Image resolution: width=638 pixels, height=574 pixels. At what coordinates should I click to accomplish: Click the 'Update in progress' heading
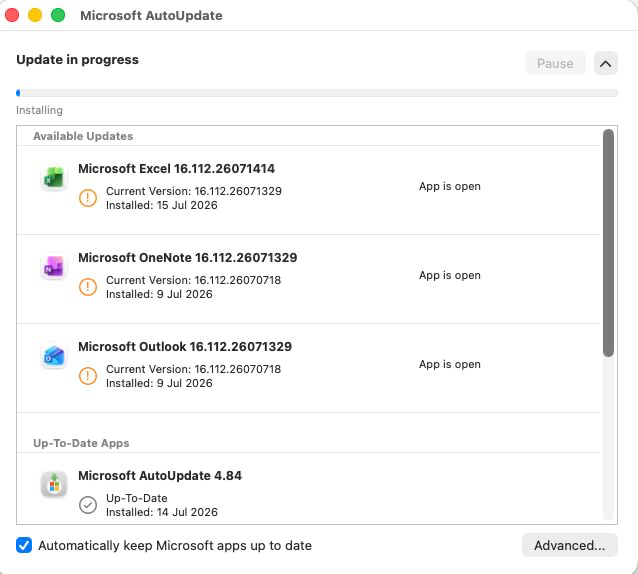pos(77,60)
